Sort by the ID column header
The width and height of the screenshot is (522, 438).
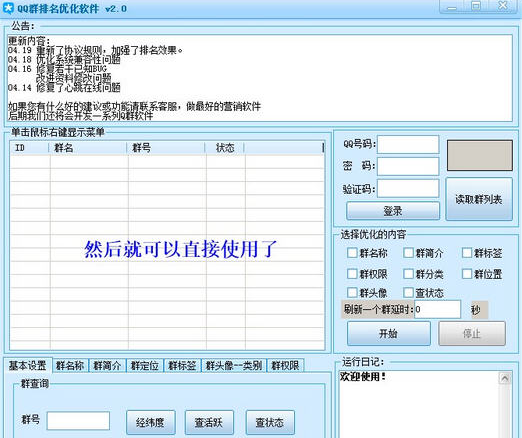point(30,148)
